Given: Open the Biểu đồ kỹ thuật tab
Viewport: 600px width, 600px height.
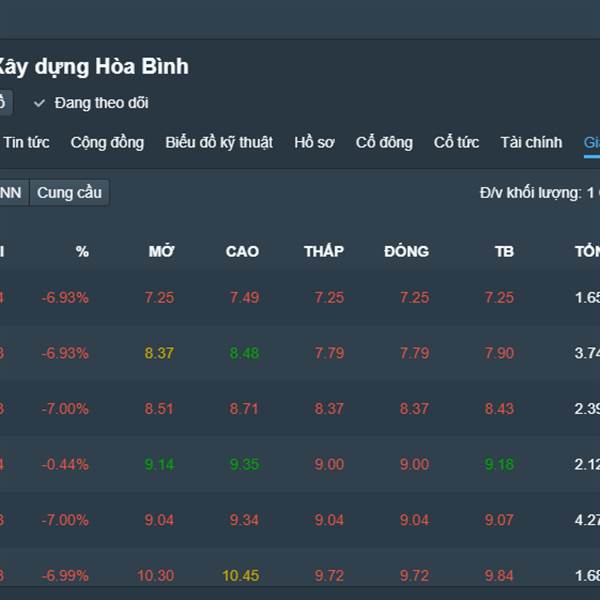Looking at the screenshot, I should tap(219, 142).
